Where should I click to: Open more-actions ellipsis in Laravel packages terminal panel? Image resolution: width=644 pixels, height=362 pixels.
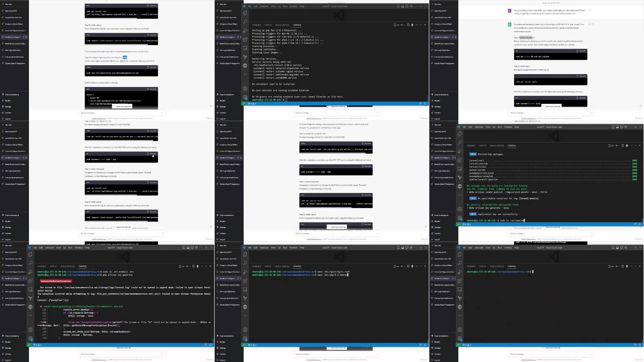[x=631, y=145]
